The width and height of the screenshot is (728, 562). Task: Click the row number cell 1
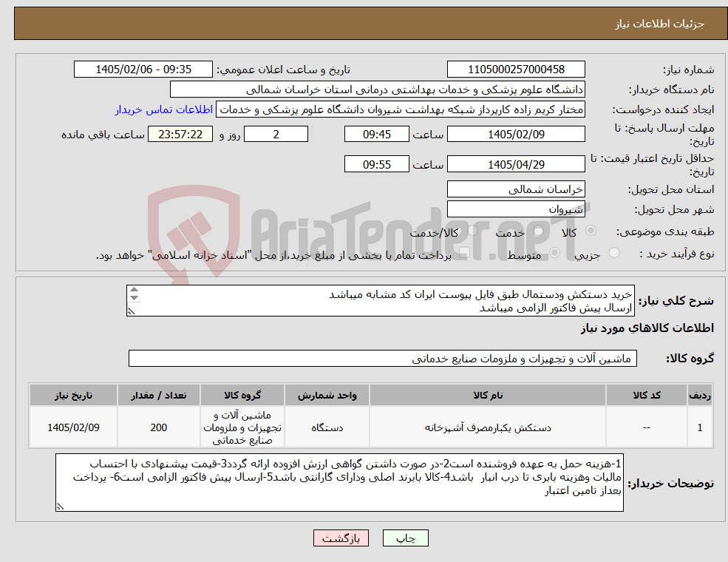(700, 427)
